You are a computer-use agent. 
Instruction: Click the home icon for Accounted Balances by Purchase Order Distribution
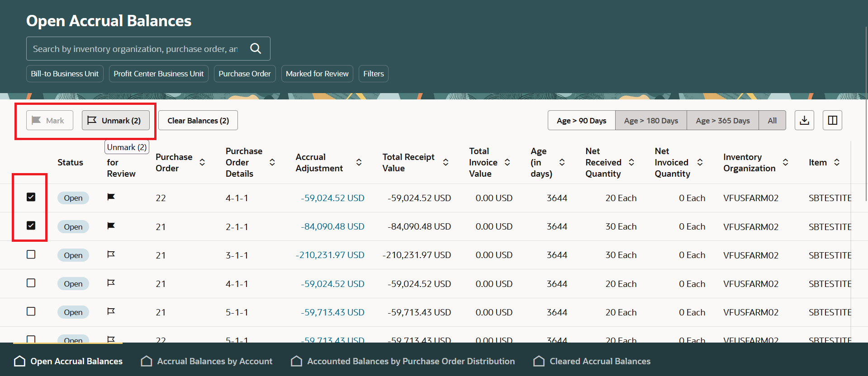click(297, 361)
